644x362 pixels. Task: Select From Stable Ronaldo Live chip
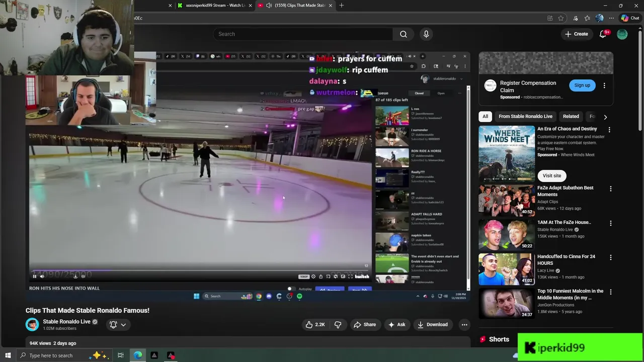525,116
